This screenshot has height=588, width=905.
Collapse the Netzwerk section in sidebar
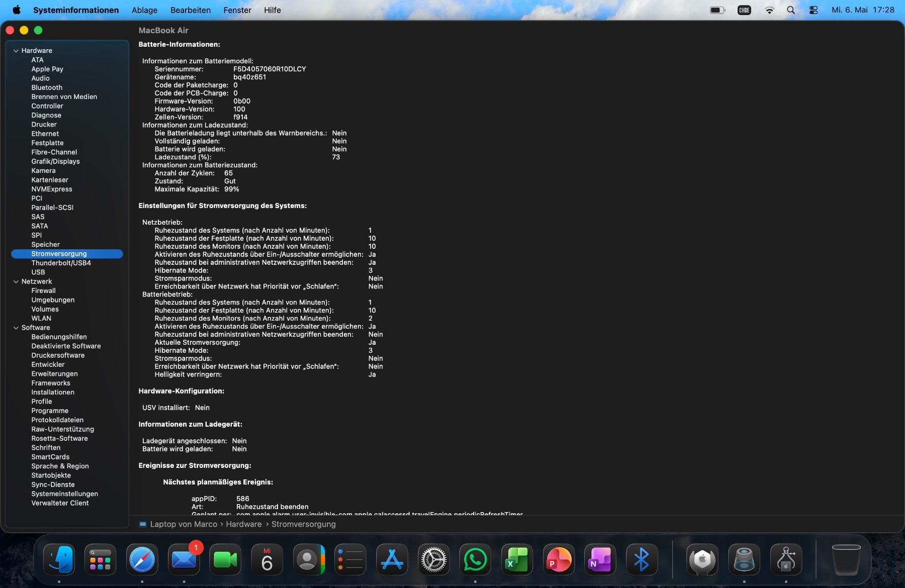click(x=16, y=282)
